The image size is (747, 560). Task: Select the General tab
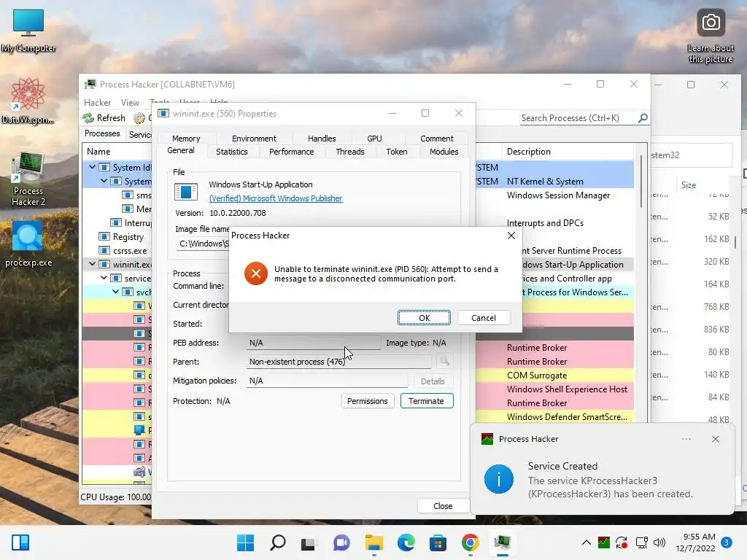[181, 150]
